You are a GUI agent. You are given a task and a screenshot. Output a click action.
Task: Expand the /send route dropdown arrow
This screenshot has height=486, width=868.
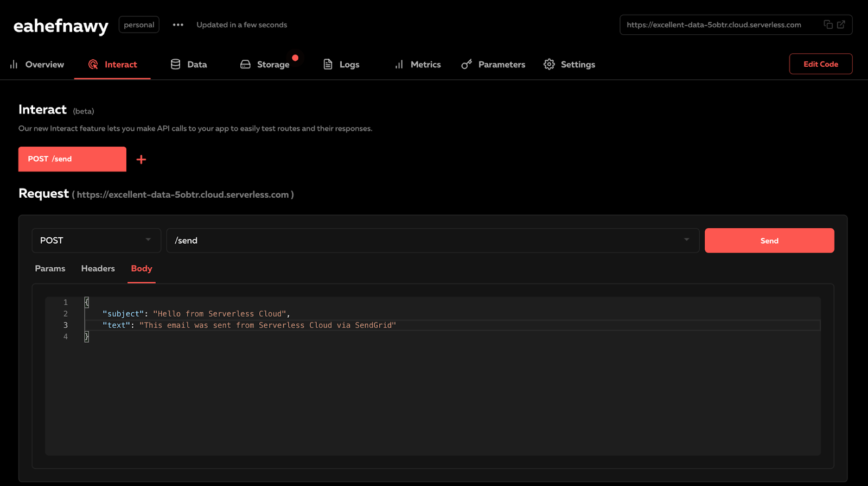686,240
